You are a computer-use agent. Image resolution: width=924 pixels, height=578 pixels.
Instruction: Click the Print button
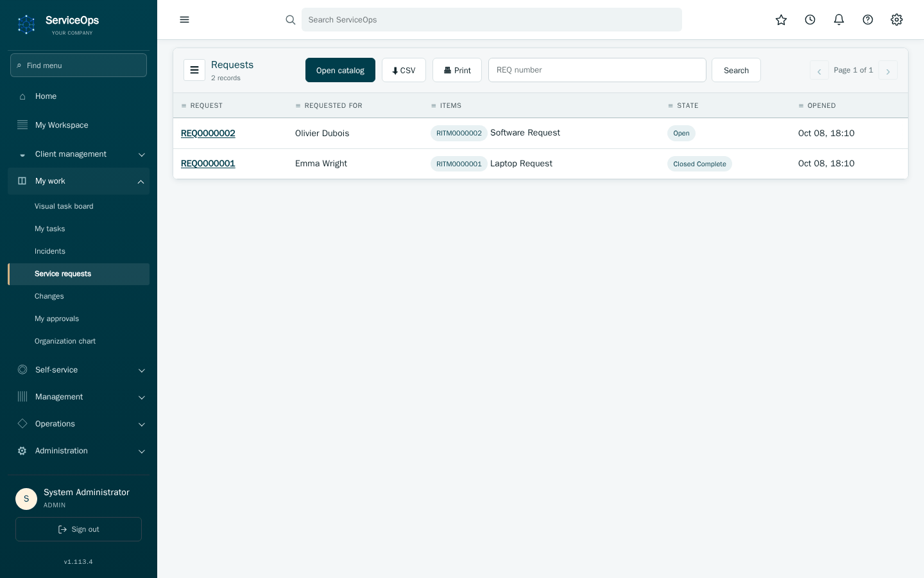[x=457, y=70]
